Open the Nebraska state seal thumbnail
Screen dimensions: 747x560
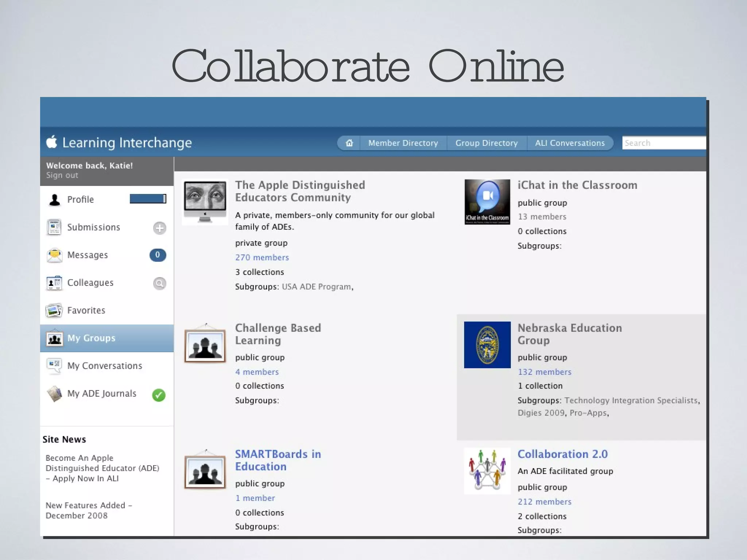pos(487,345)
